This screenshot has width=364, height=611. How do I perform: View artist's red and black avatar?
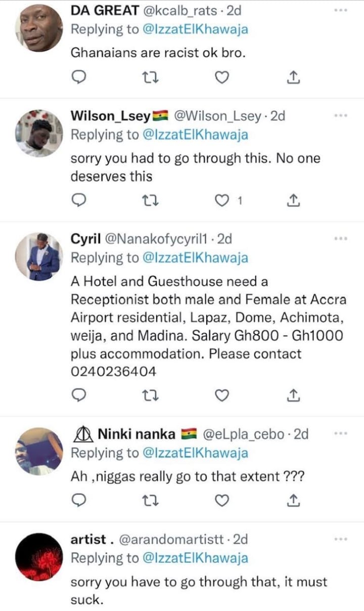pos(39,557)
